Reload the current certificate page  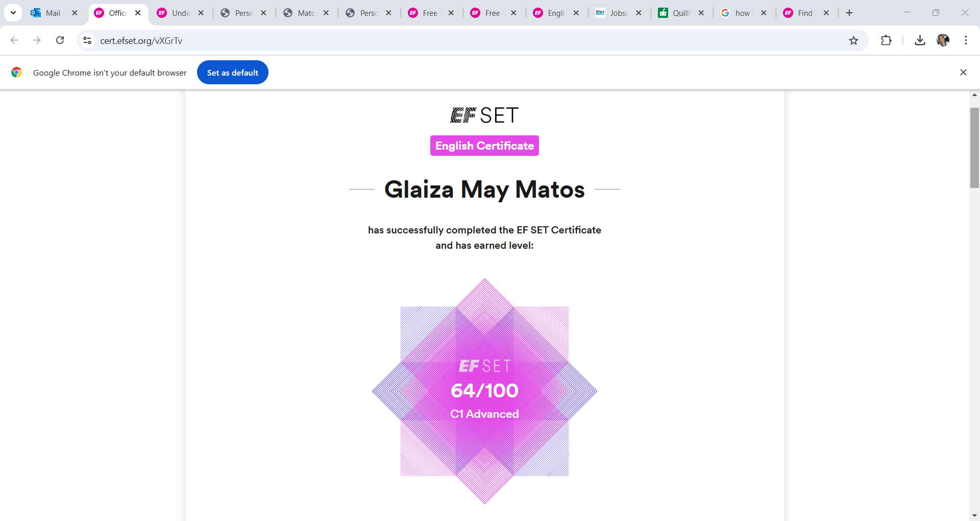60,40
